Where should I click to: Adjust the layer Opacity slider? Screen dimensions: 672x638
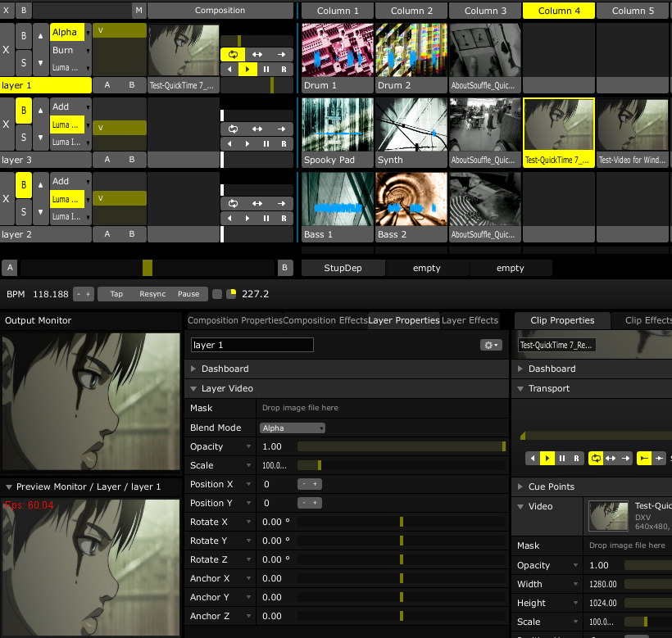[402, 446]
